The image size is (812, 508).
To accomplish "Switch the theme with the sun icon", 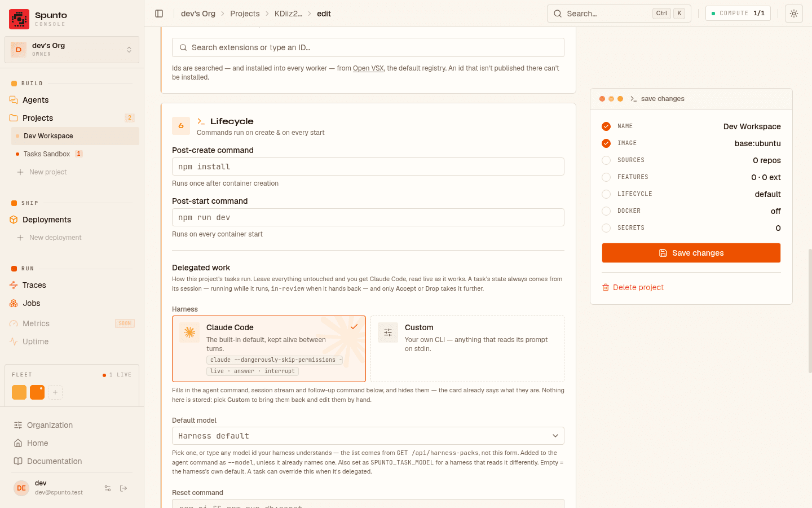I will 794,14.
